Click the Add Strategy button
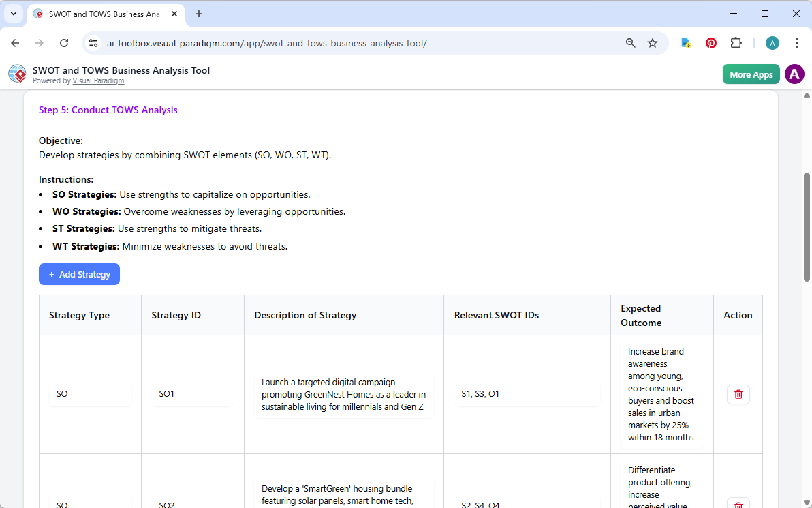812x508 pixels. point(79,274)
